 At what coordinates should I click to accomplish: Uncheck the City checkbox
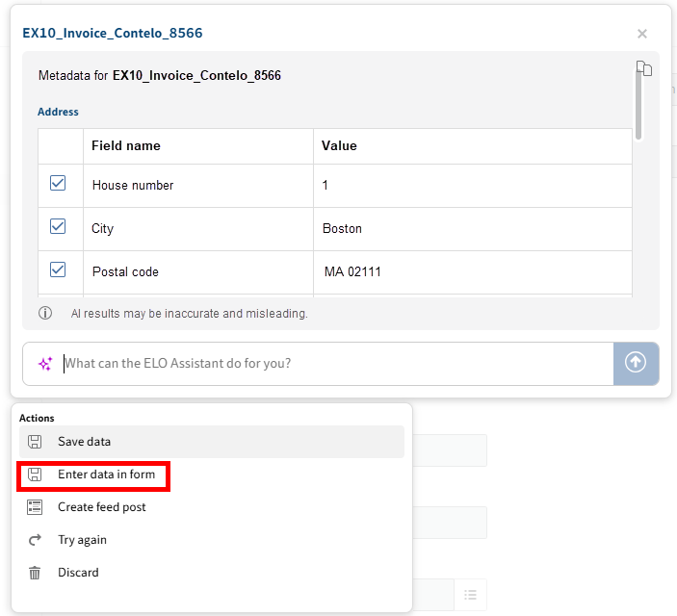(58, 226)
